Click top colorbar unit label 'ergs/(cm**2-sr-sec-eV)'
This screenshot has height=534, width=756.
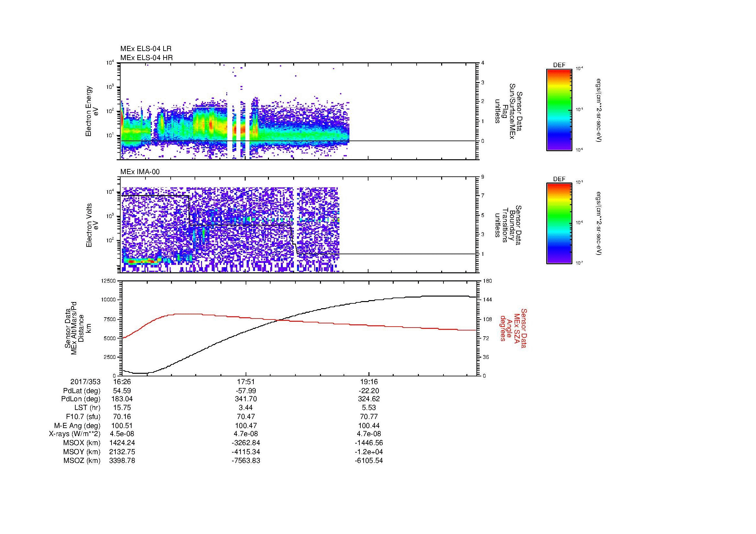pyautogui.click(x=599, y=110)
